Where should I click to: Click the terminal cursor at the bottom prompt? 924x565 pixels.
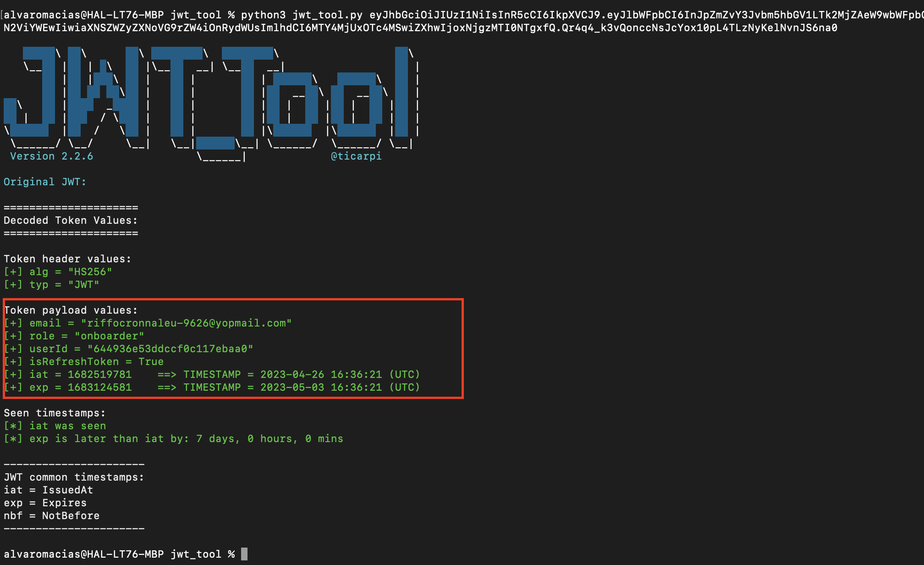tap(244, 554)
